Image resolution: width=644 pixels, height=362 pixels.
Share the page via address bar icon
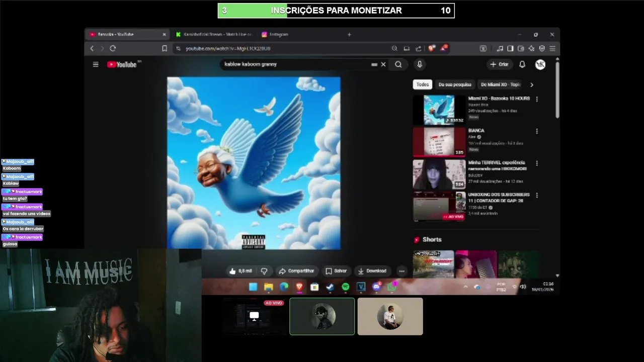(x=419, y=48)
